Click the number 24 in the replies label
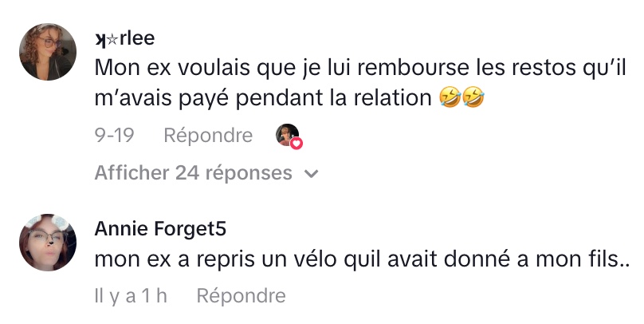 [187, 172]
